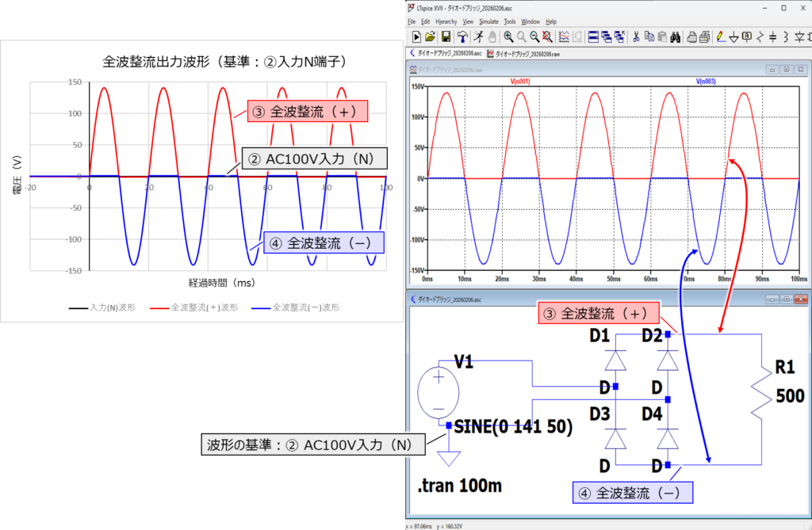Viewport: 812px width, 530px height.
Task: Open the Simulate menu
Action: click(x=489, y=21)
